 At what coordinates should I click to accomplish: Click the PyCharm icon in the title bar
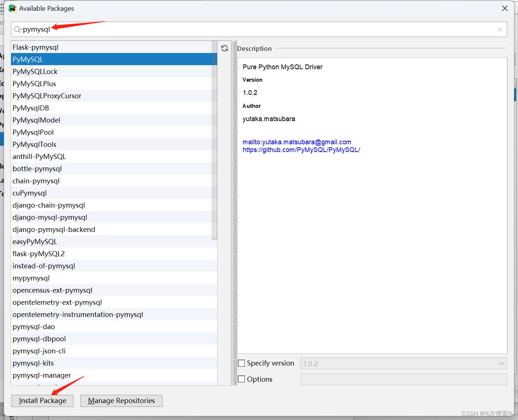coord(13,8)
